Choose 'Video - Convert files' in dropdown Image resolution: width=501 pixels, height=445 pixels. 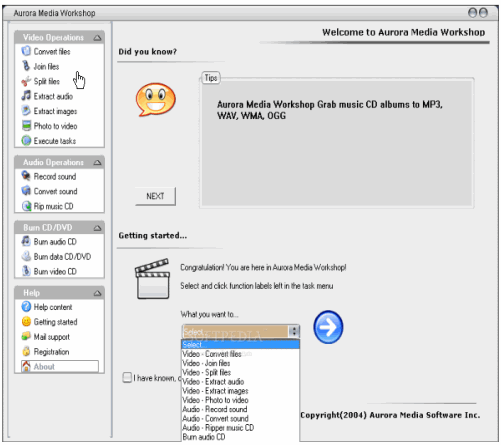click(x=240, y=354)
